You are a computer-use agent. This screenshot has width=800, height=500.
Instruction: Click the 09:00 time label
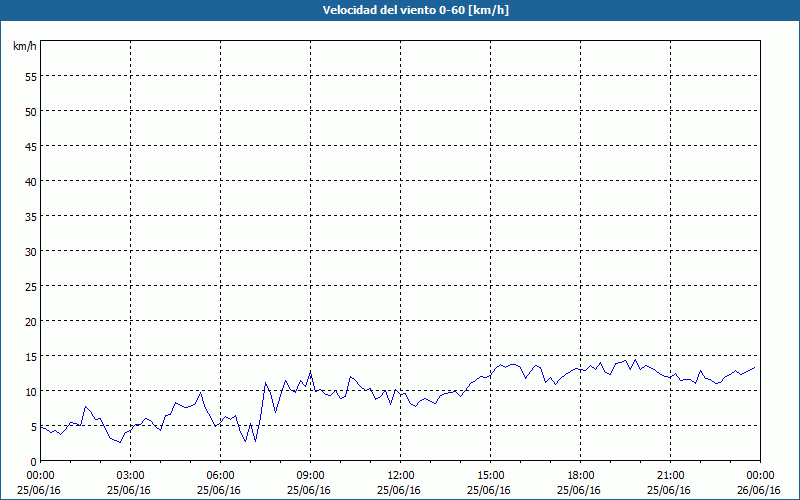[x=310, y=475]
